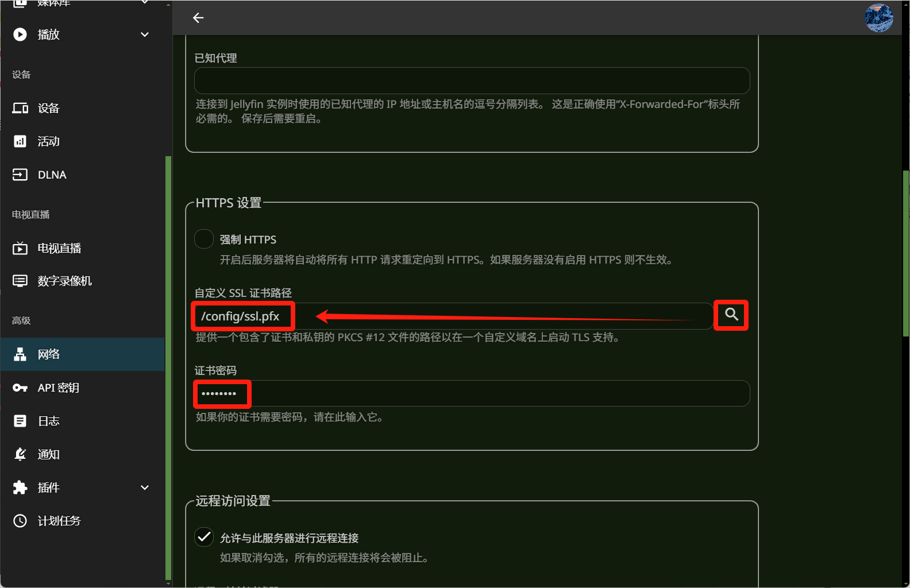910x588 pixels.
Task: Expand the 插件 plugins chevron
Action: [x=145, y=488]
